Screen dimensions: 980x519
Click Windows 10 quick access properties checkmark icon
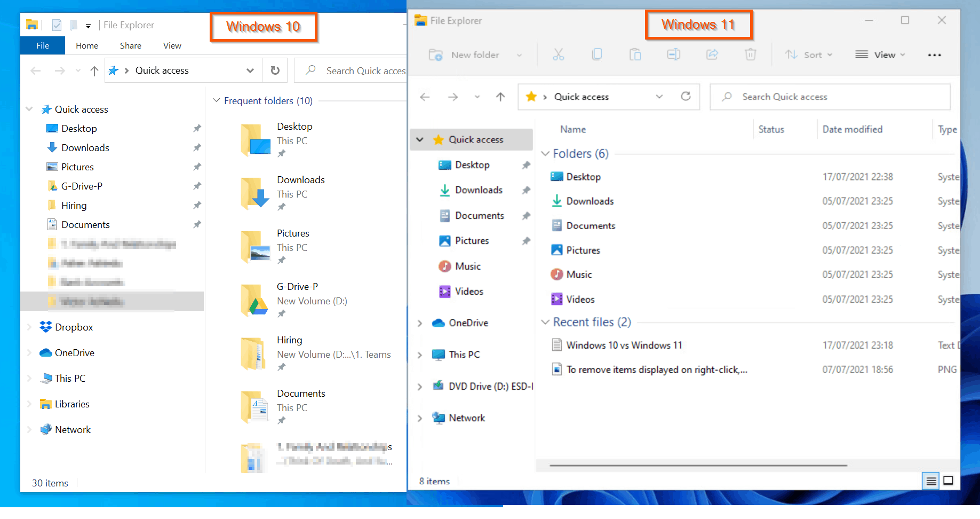57,25
